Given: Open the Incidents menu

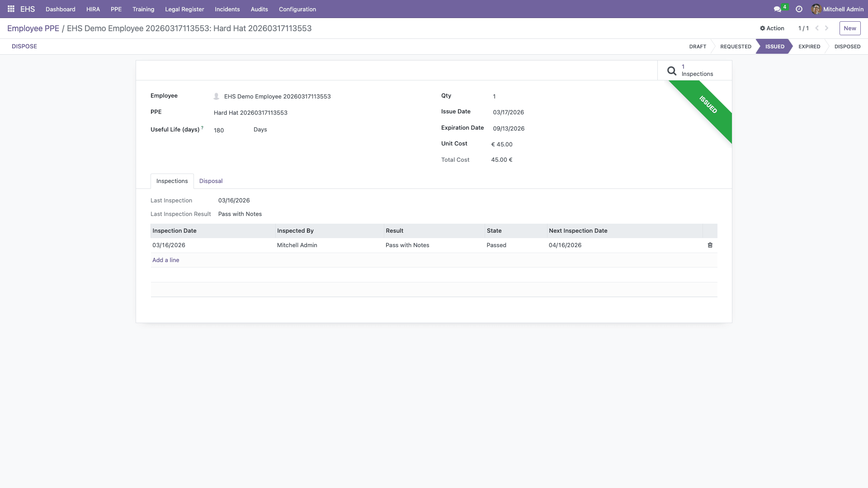Looking at the screenshot, I should 227,9.
